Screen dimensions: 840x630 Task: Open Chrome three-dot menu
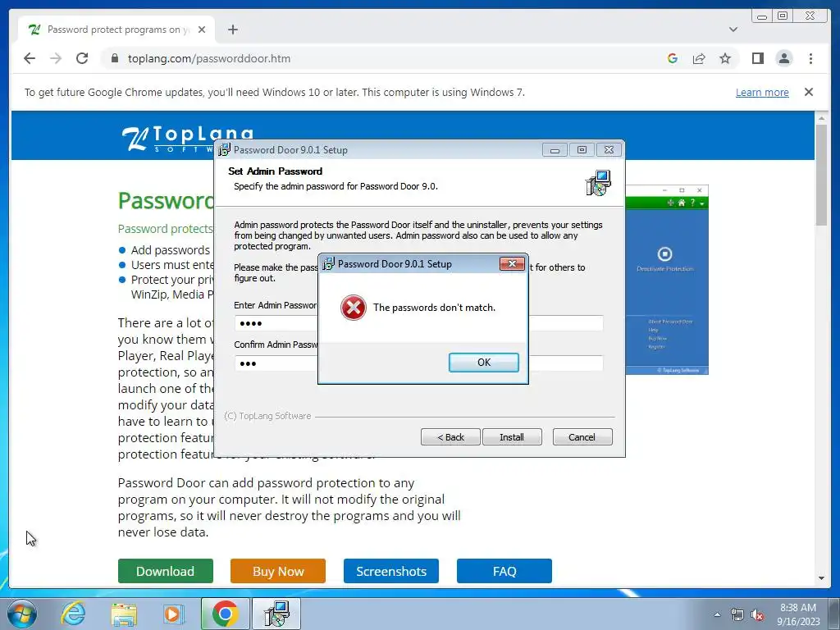(810, 58)
